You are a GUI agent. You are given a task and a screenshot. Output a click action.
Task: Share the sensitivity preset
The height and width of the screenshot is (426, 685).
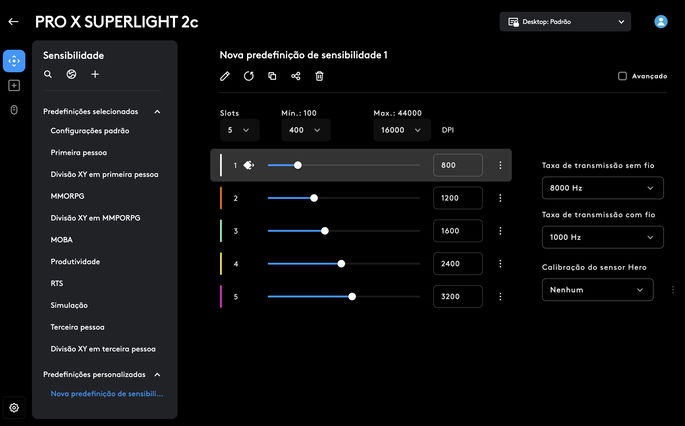296,76
